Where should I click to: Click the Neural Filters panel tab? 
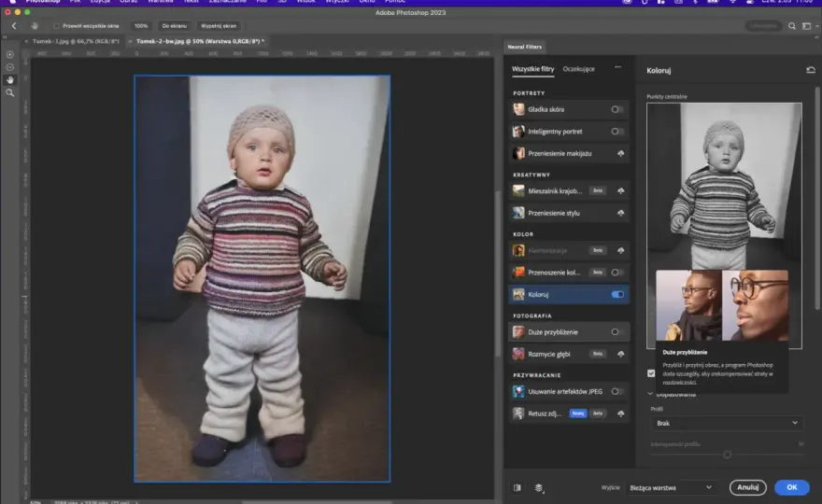524,47
